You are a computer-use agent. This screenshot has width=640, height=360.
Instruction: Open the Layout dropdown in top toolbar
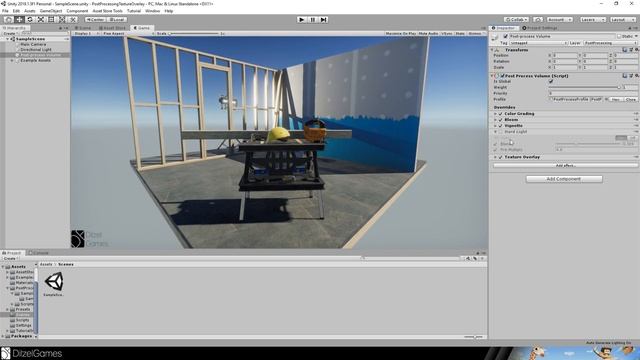tap(623, 20)
